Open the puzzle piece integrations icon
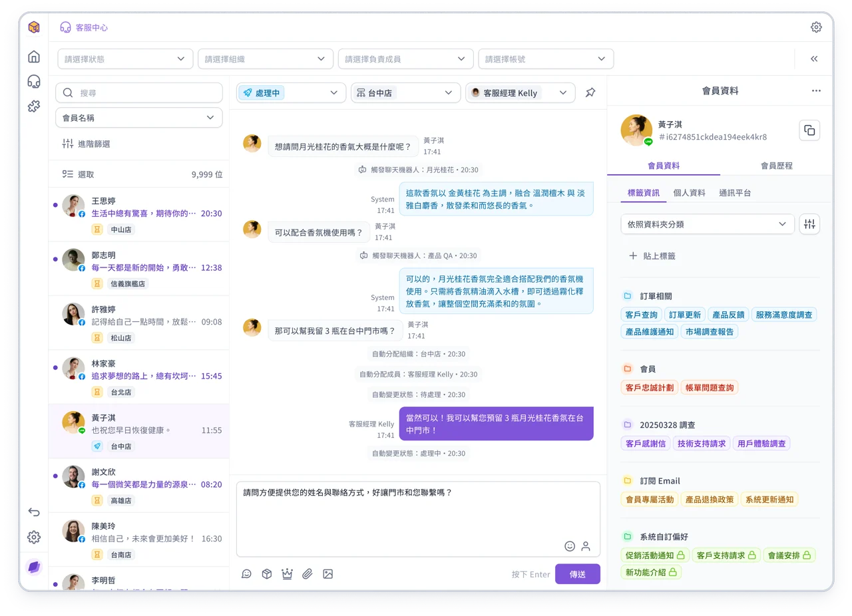The image size is (852, 616). click(34, 106)
